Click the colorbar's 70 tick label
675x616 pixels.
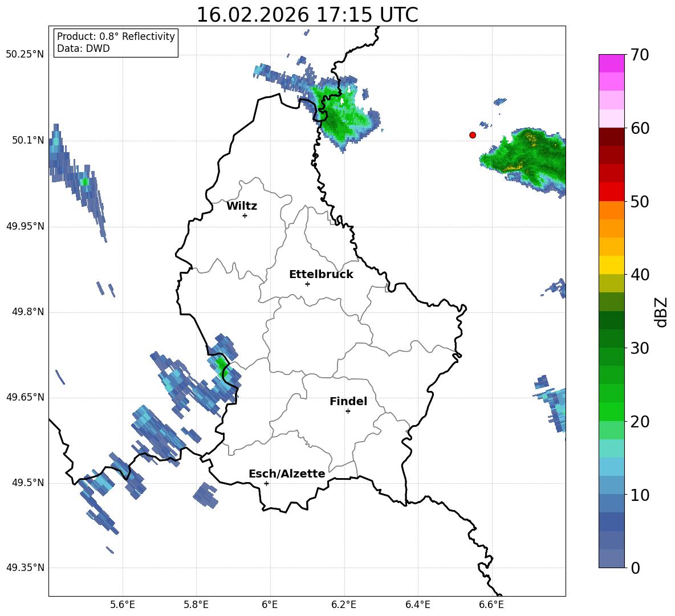640,55
